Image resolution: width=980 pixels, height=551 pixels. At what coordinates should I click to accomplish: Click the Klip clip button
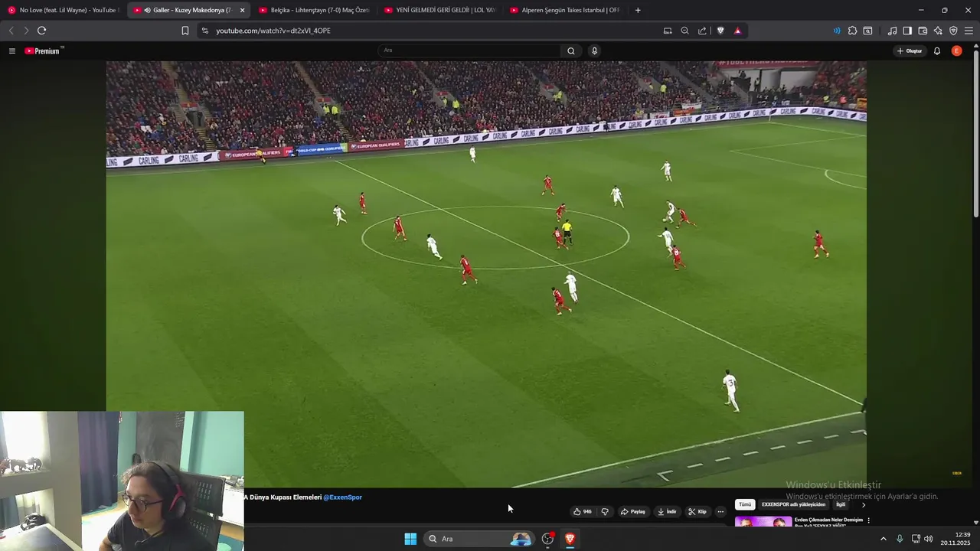(697, 511)
